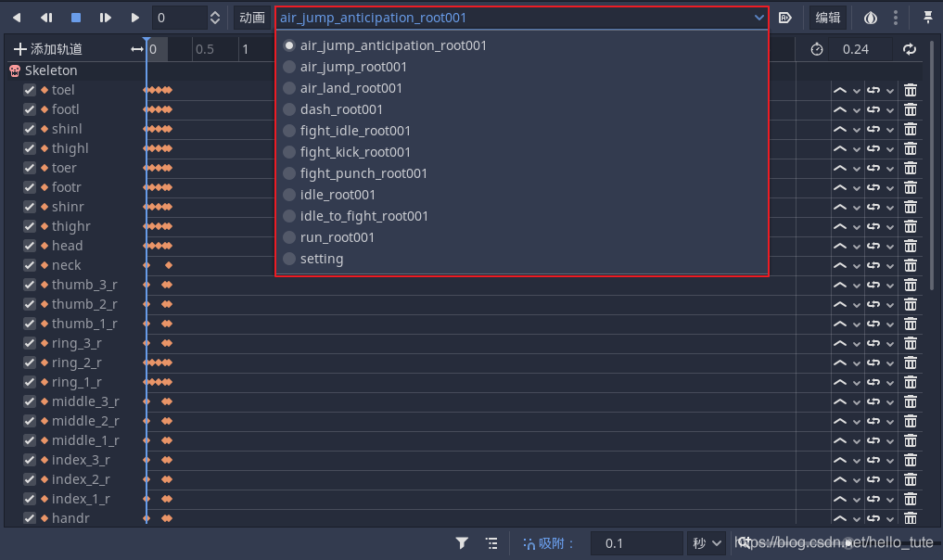Image resolution: width=943 pixels, height=560 pixels.
Task: Select dash_root001 animation
Action: point(521,109)
